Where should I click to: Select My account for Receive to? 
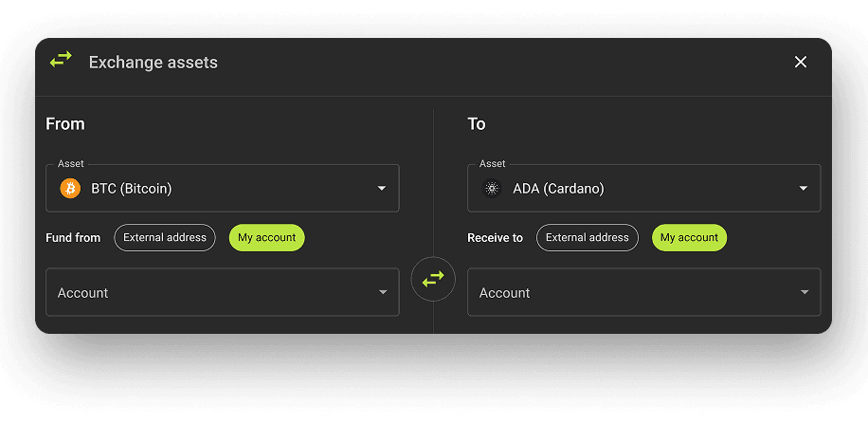(689, 238)
